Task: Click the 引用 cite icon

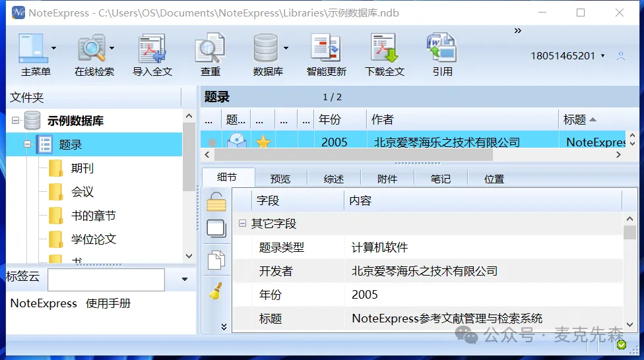Action: coord(442,48)
